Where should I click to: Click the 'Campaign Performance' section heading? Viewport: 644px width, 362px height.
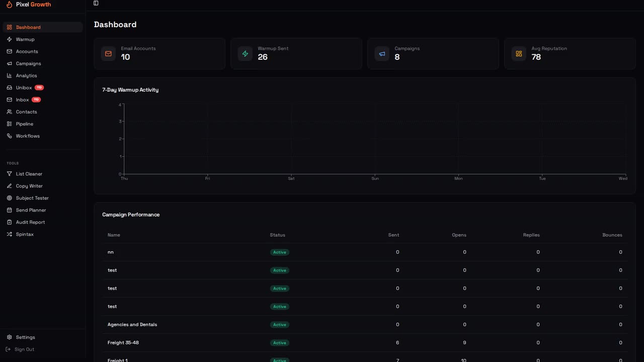coord(131,214)
